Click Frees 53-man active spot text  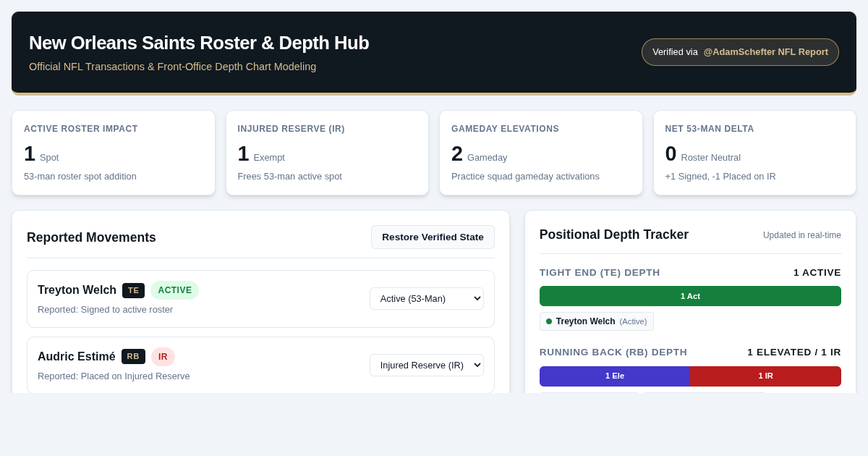290,177
